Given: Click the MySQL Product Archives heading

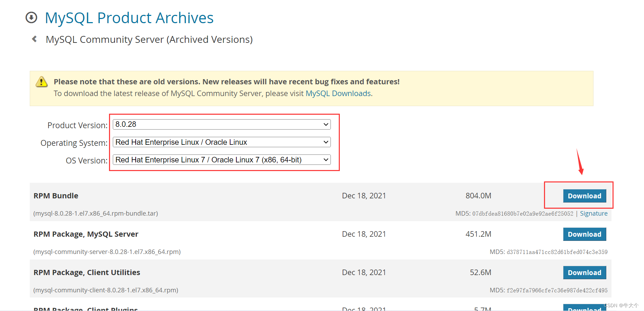Looking at the screenshot, I should point(129,17).
